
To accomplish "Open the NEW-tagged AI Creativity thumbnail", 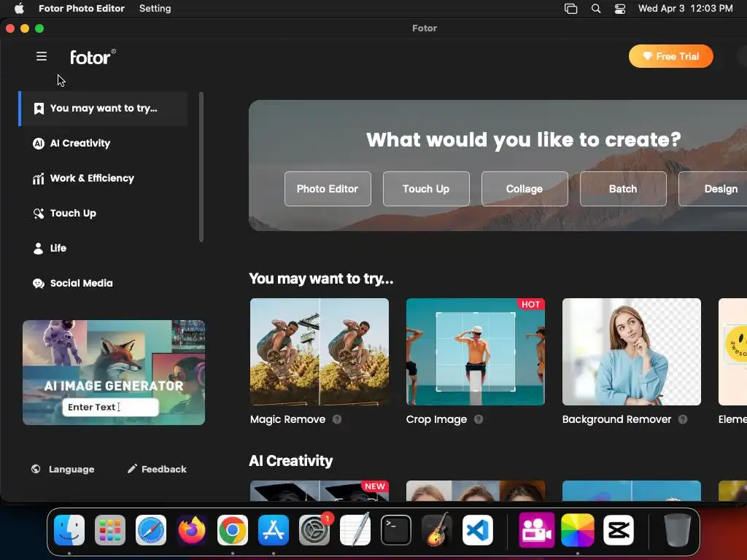I will coord(320,491).
